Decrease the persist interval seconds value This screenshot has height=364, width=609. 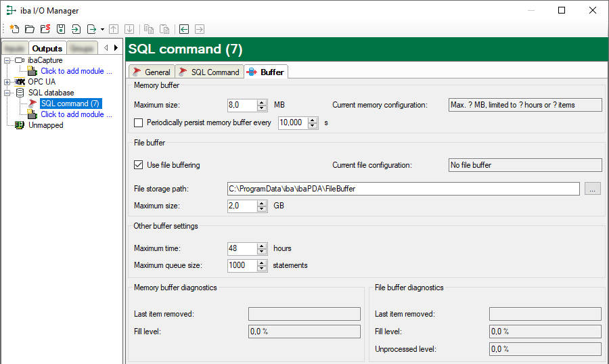pos(313,126)
